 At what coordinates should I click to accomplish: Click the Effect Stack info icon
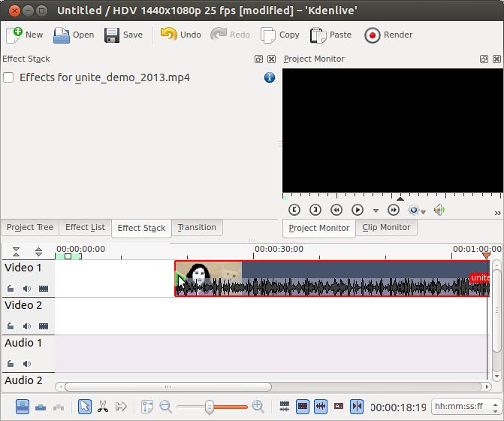(270, 77)
